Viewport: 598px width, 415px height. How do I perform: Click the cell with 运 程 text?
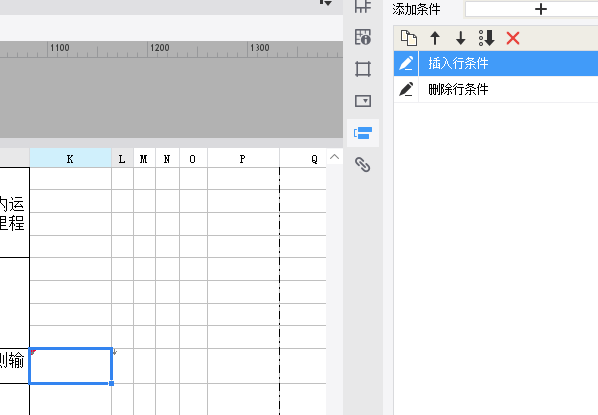tap(14, 212)
